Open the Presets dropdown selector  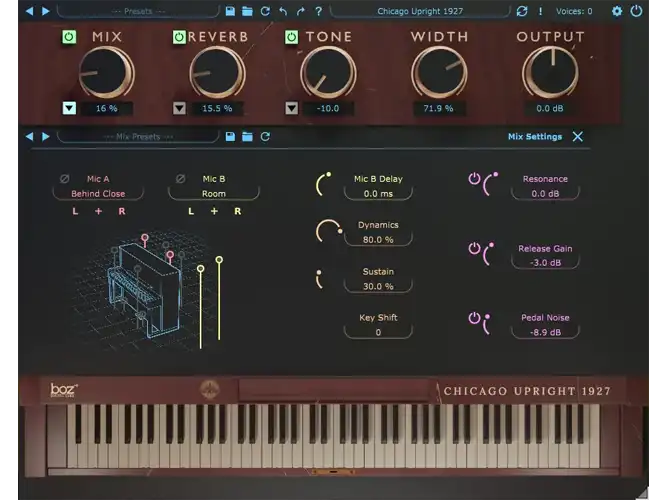click(138, 11)
